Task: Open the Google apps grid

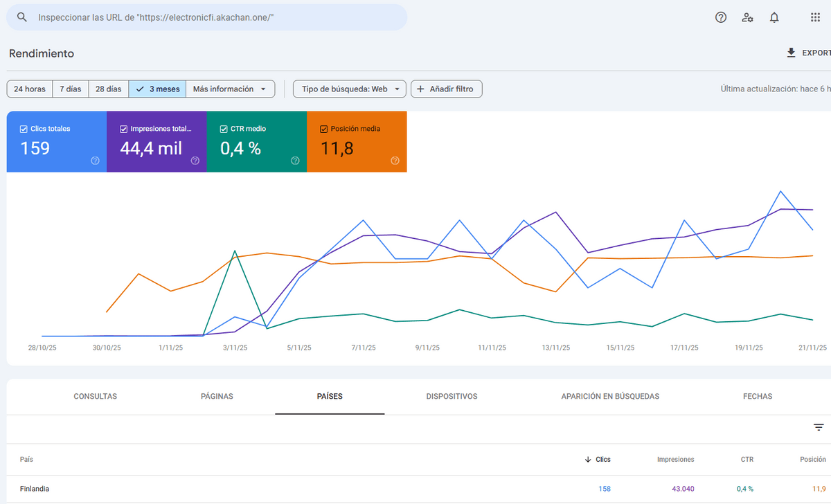Action: (x=815, y=17)
